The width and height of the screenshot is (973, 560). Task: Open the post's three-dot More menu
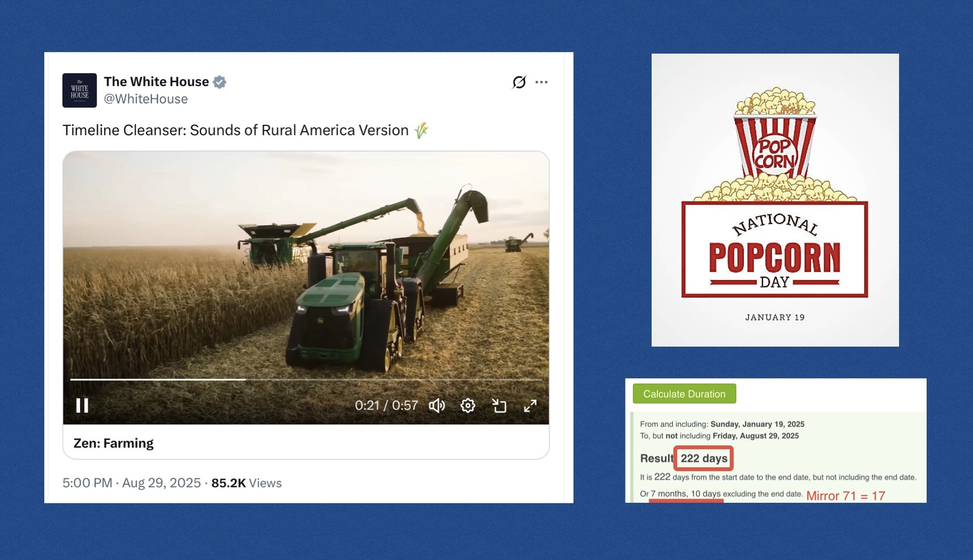[542, 82]
